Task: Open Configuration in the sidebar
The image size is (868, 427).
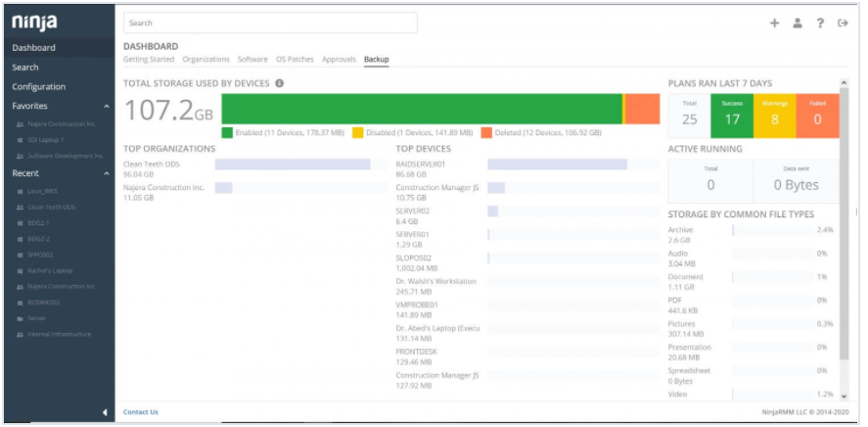Action: (x=39, y=87)
